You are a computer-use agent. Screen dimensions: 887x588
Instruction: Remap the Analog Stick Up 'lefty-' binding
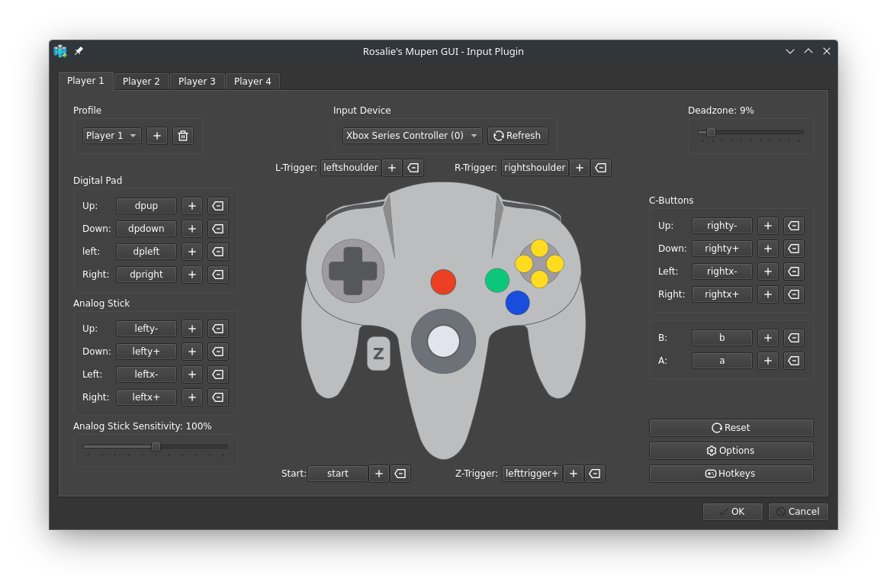pos(146,329)
